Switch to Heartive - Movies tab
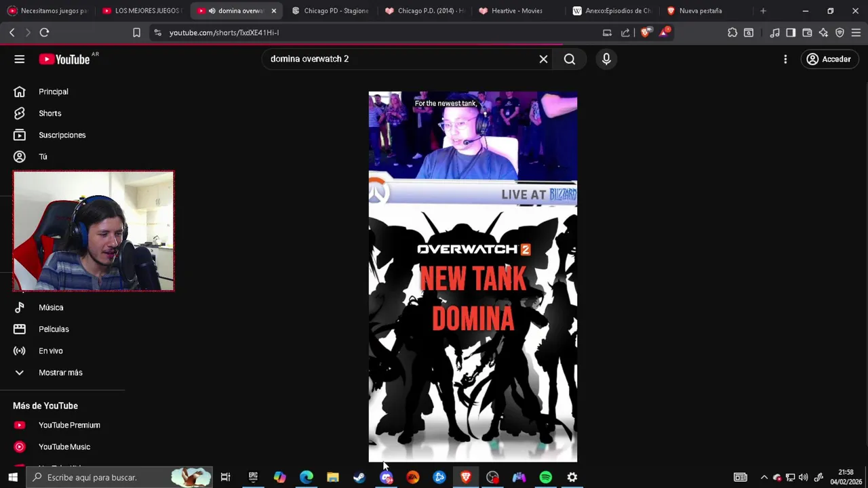The image size is (868, 488). click(x=519, y=11)
